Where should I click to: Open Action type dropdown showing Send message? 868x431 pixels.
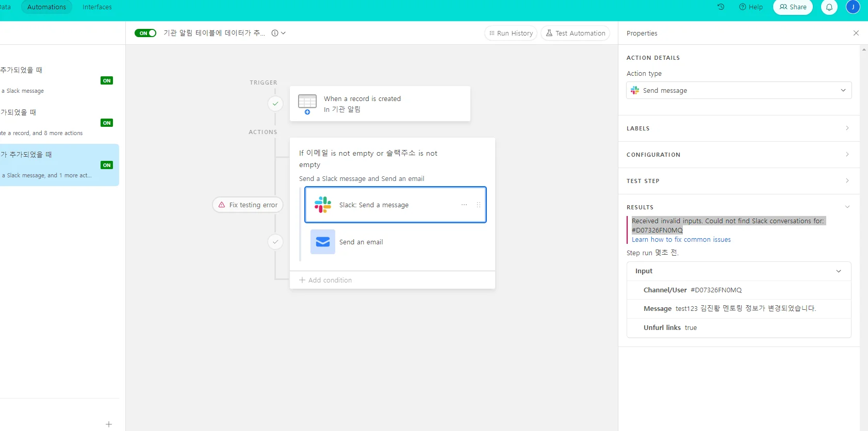pyautogui.click(x=739, y=90)
